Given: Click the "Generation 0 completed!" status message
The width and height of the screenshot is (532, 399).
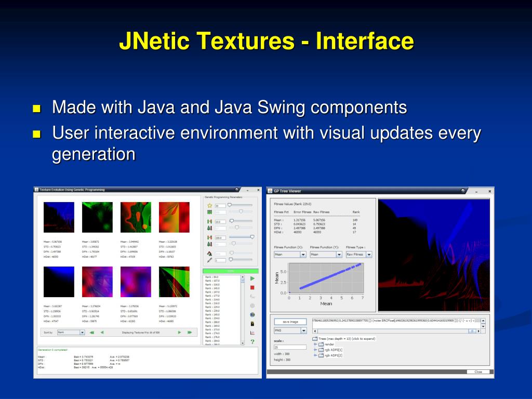Looking at the screenshot, I should [52, 350].
